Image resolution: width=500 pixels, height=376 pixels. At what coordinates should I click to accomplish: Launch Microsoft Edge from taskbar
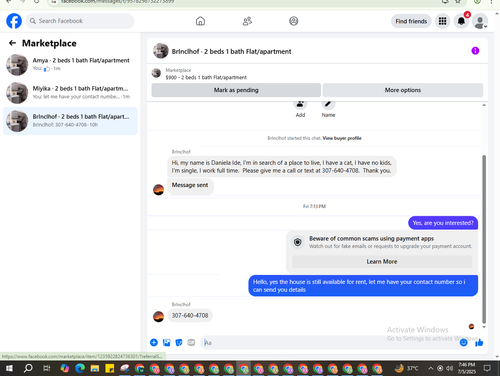coord(80,368)
